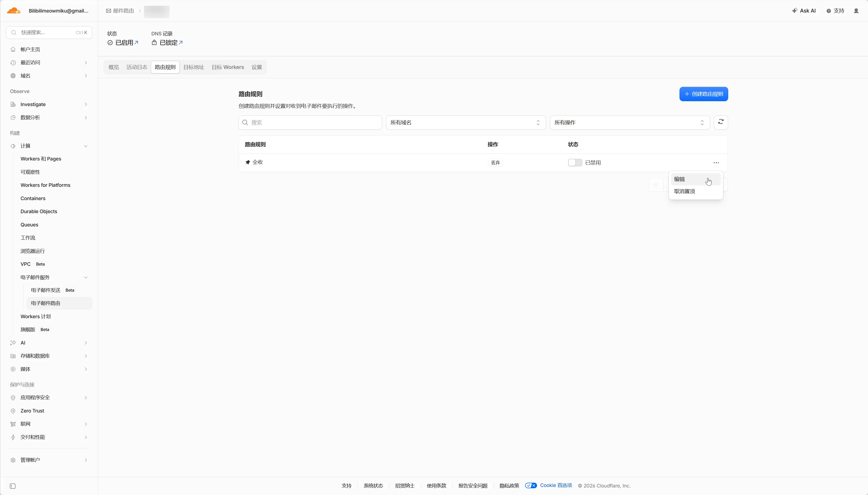Open 系统状态 footer link
Image resolution: width=868 pixels, height=495 pixels.
pyautogui.click(x=373, y=486)
